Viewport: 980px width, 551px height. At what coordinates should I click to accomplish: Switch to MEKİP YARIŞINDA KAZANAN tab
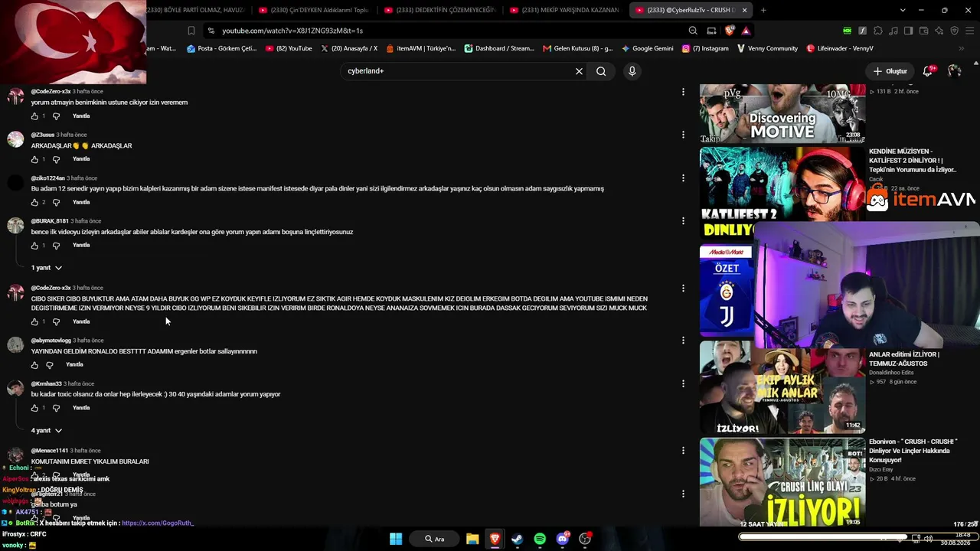(x=565, y=10)
